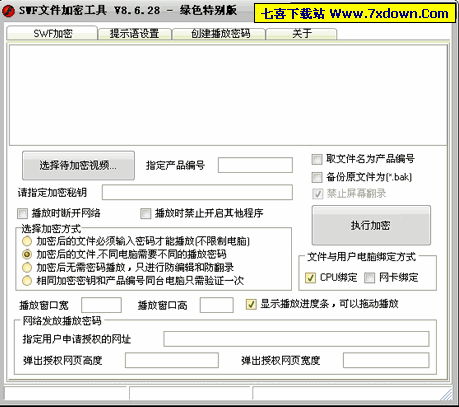This screenshot has width=459, height=407.
Task: Click the 请指定加密秘钥 text field
Action: [x=197, y=192]
